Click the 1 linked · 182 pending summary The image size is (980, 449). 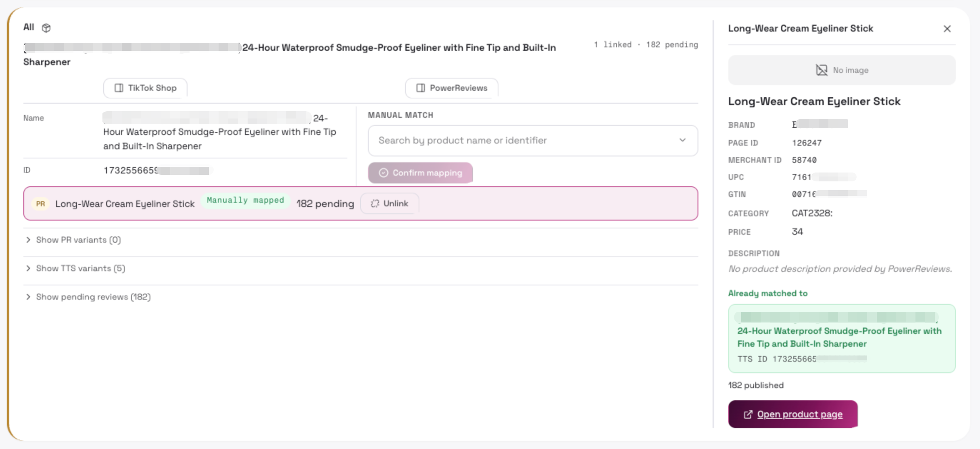[x=646, y=45]
